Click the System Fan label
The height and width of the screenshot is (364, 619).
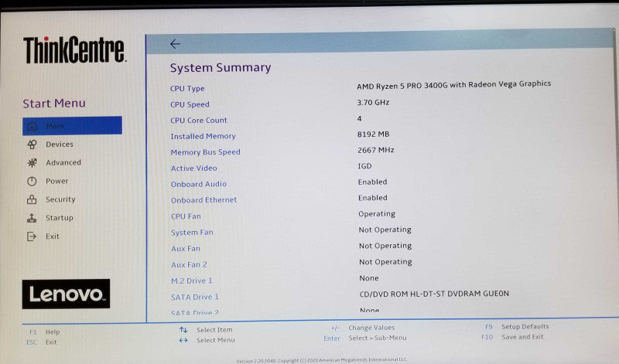coord(192,233)
